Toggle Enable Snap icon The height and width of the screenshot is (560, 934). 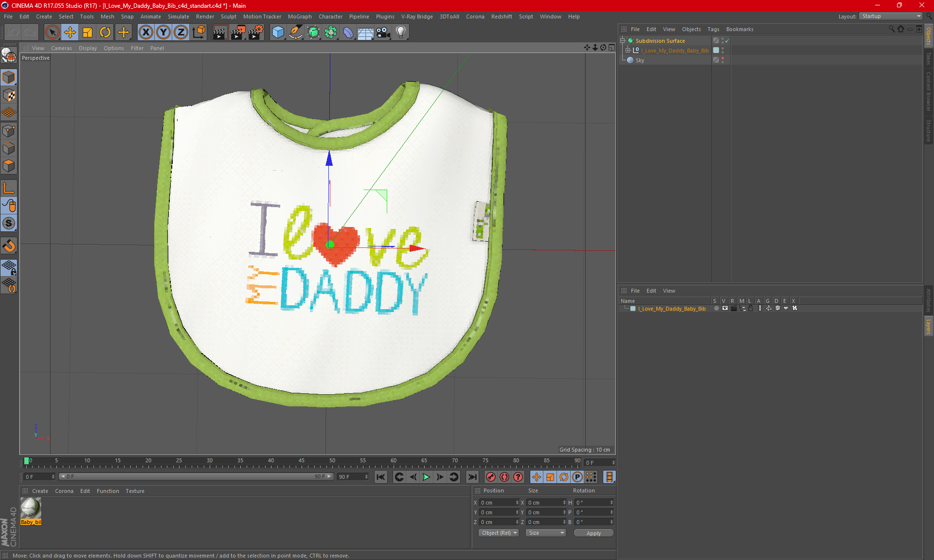[x=9, y=246]
